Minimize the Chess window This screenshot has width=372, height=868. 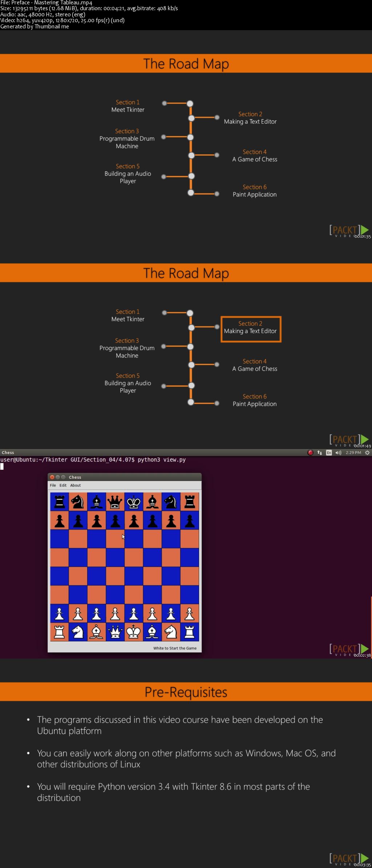[57, 477]
